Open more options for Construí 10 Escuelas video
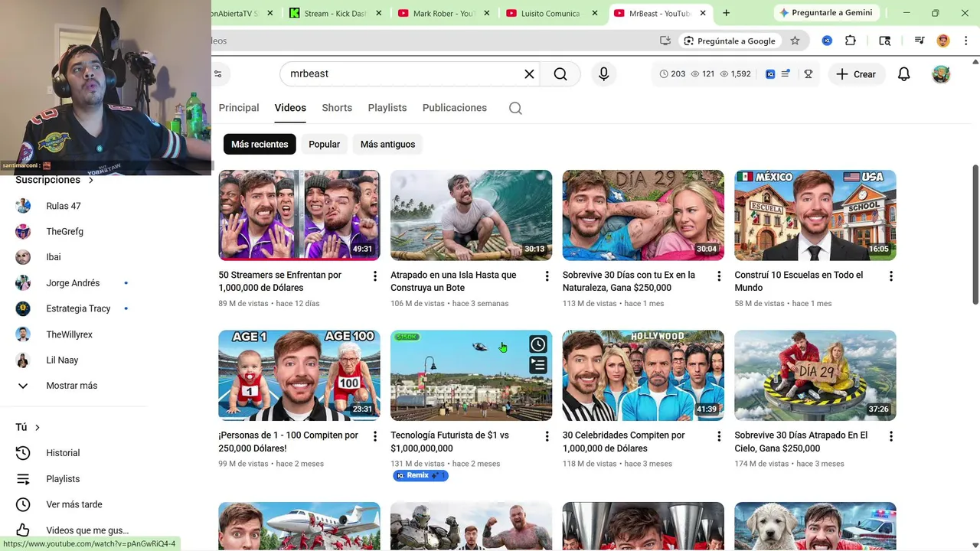The image size is (980, 551). [890, 276]
